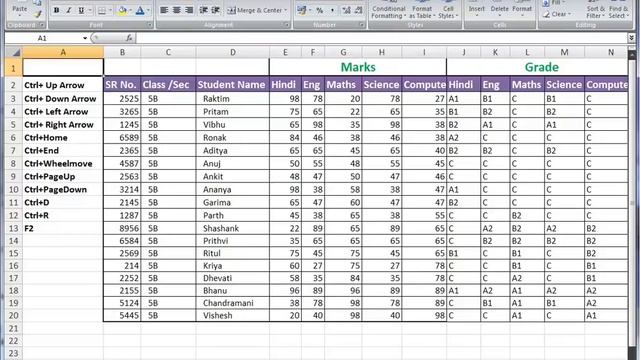Image resolution: width=640 pixels, height=360 pixels.
Task: Center text horizontally in the cell
Action: pos(177,10)
